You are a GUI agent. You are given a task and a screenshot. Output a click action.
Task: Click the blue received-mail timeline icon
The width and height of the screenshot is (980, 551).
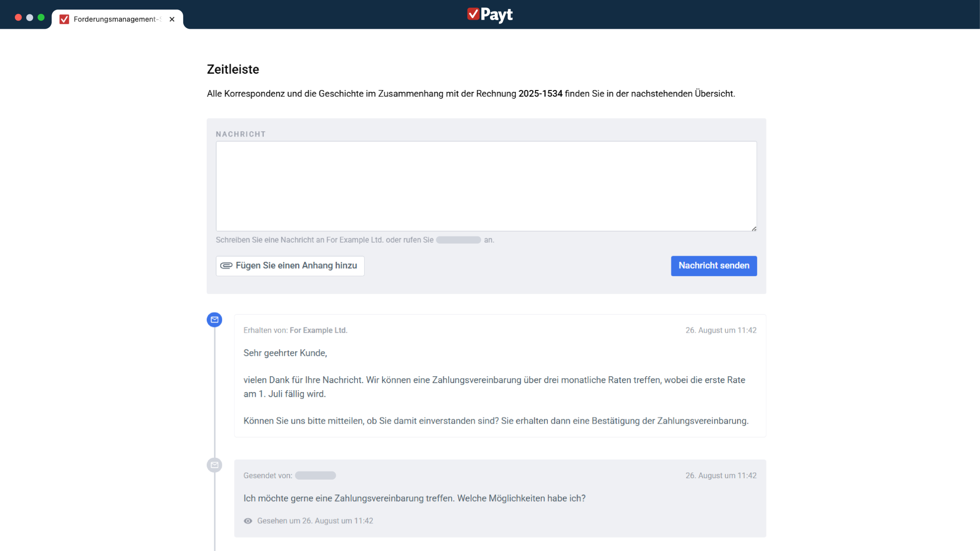pyautogui.click(x=214, y=320)
